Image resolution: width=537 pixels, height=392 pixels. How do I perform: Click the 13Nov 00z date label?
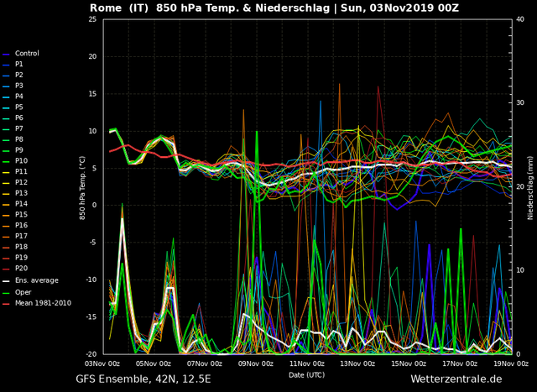point(360,363)
